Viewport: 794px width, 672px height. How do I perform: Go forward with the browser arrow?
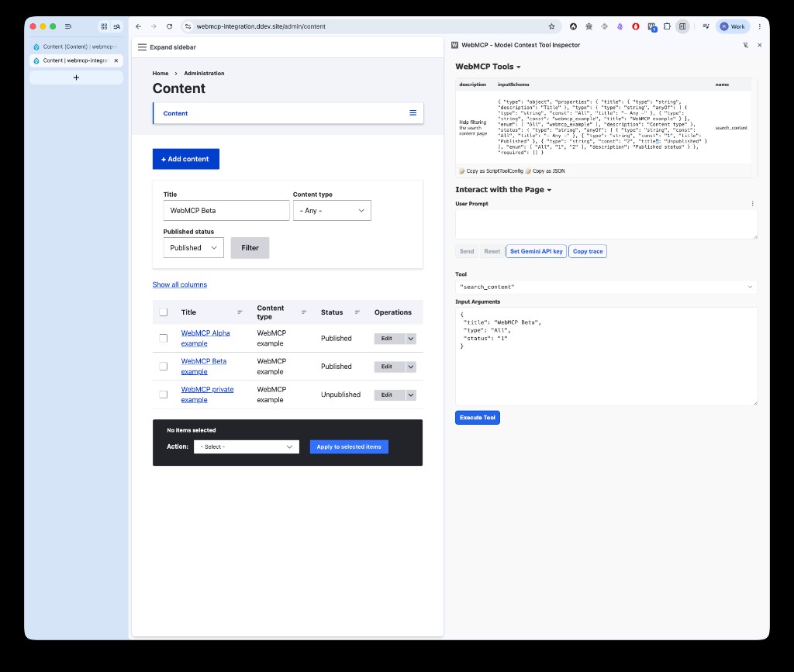coord(154,26)
